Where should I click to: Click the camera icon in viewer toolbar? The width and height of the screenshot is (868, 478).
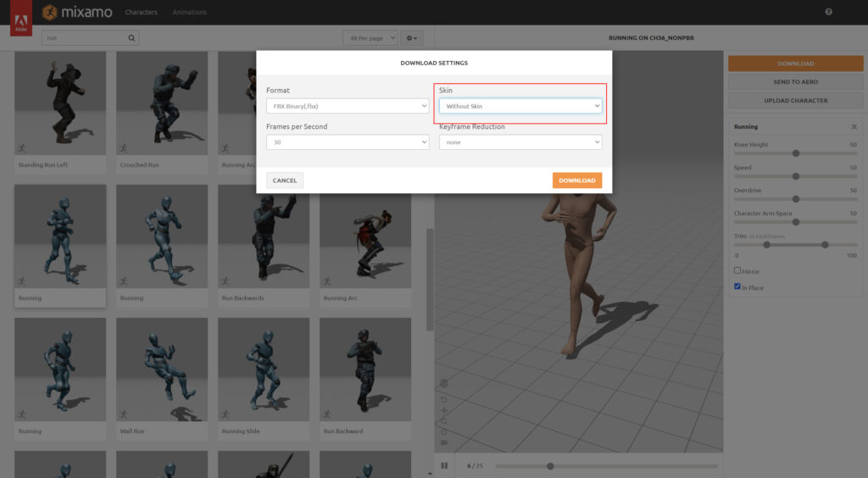(444, 442)
